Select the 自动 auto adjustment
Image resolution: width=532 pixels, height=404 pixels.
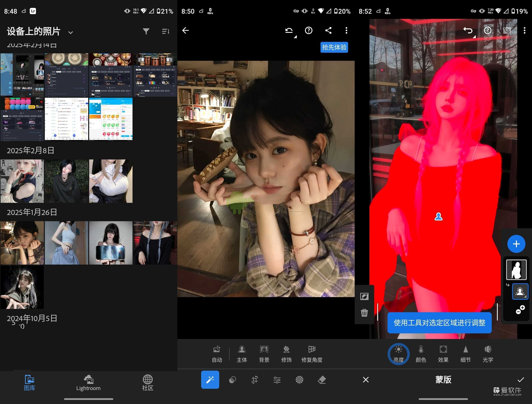tap(217, 354)
